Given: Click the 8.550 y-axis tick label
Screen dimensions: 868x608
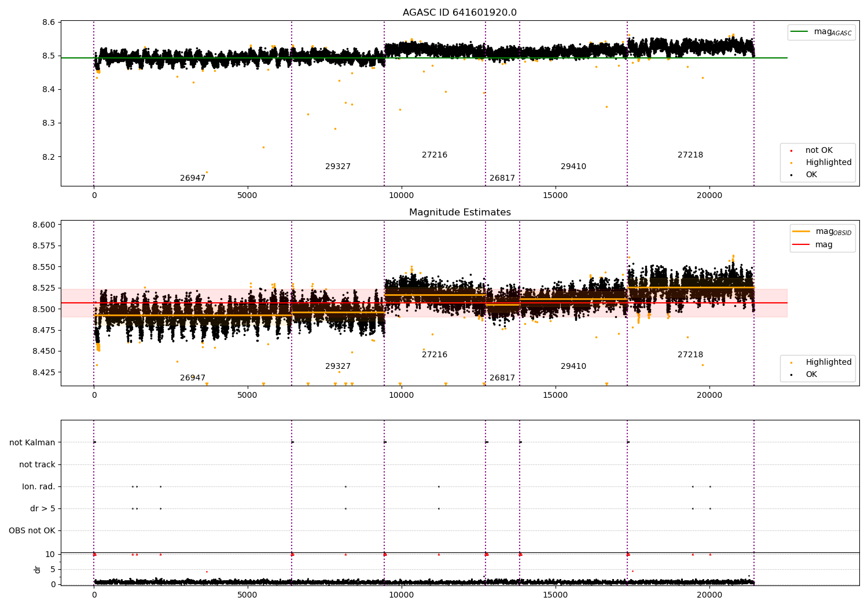Looking at the screenshot, I should (44, 267).
